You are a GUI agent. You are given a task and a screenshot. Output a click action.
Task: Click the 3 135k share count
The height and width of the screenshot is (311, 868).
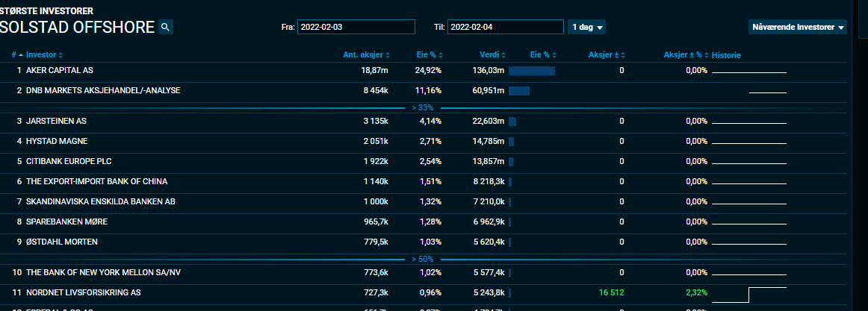click(376, 121)
